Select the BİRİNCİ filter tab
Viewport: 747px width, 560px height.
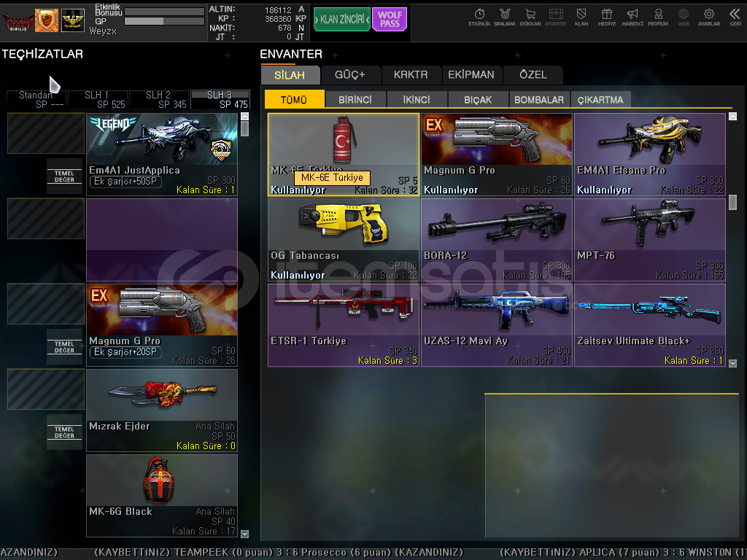pos(355,99)
